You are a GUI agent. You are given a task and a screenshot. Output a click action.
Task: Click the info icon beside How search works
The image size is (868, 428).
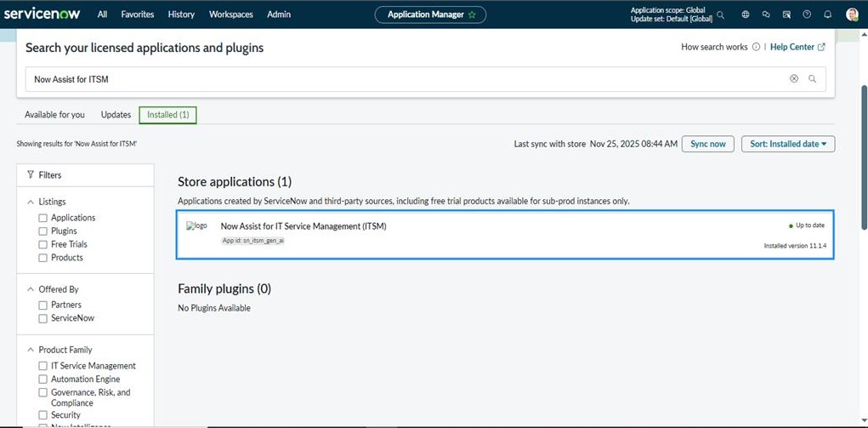point(756,48)
